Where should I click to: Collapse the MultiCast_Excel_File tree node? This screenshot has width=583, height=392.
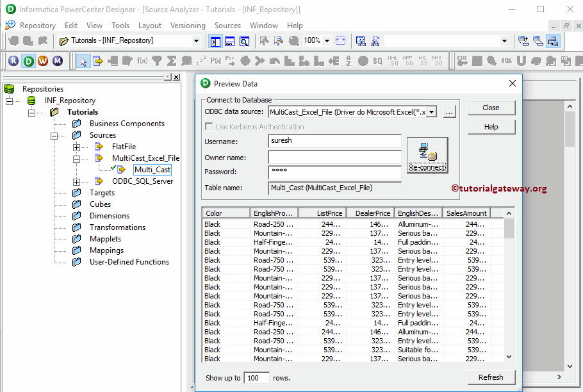click(77, 158)
